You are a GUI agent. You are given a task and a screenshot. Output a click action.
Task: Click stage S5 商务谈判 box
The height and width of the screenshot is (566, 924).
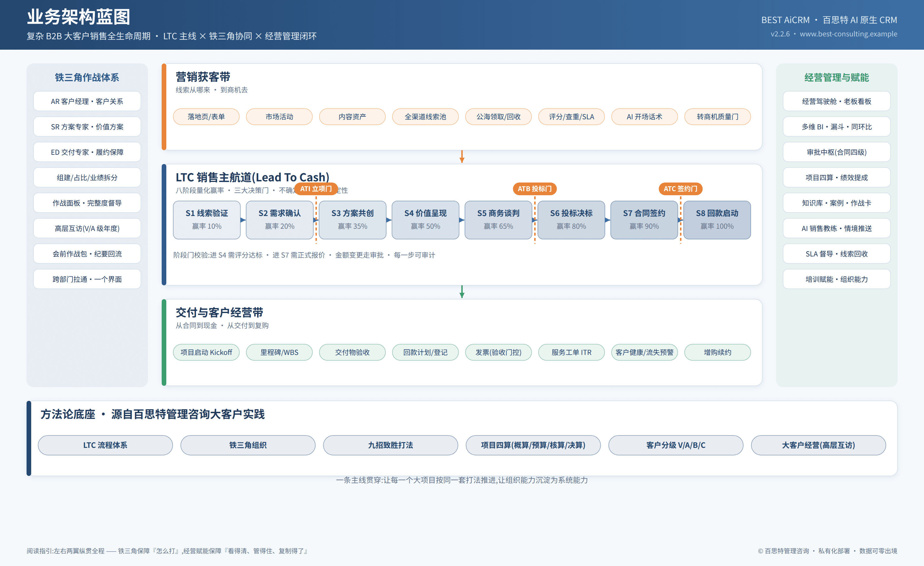(498, 220)
